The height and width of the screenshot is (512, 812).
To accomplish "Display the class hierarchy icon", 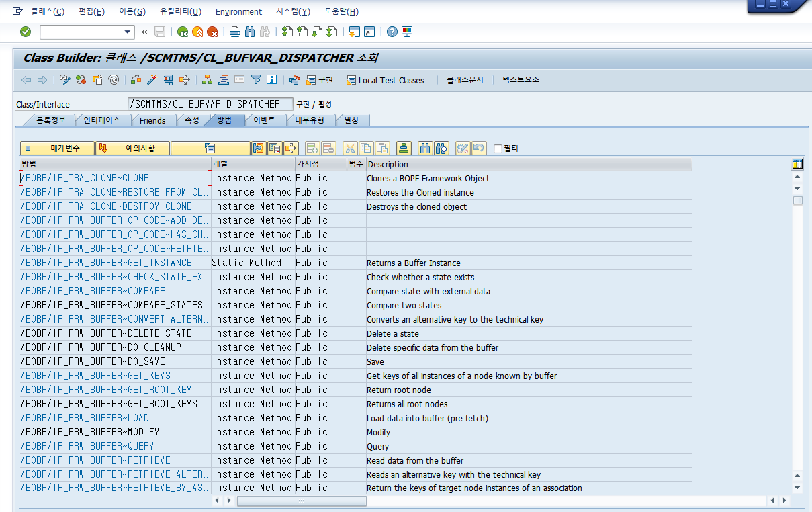I will coord(207,79).
